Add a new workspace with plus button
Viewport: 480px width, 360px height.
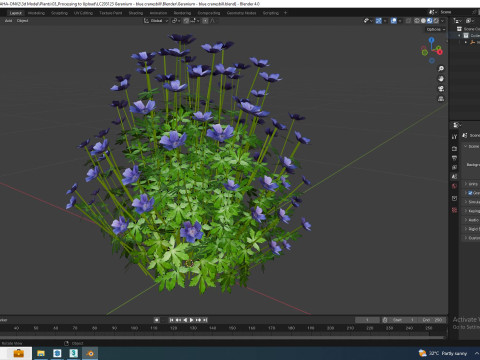point(285,13)
